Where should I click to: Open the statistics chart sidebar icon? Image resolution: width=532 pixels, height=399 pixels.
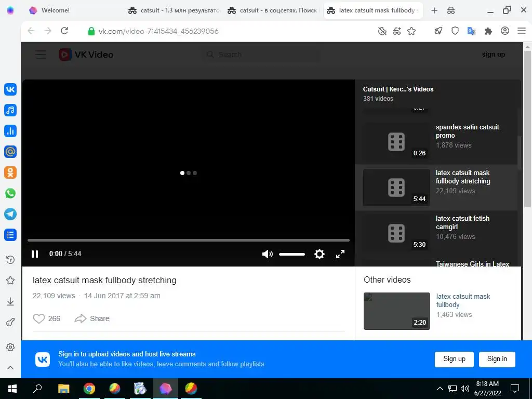click(x=10, y=131)
